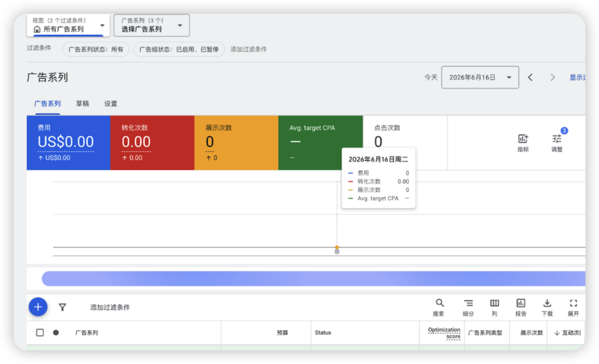Click the Status column header
The image size is (599, 364).
[x=323, y=333]
